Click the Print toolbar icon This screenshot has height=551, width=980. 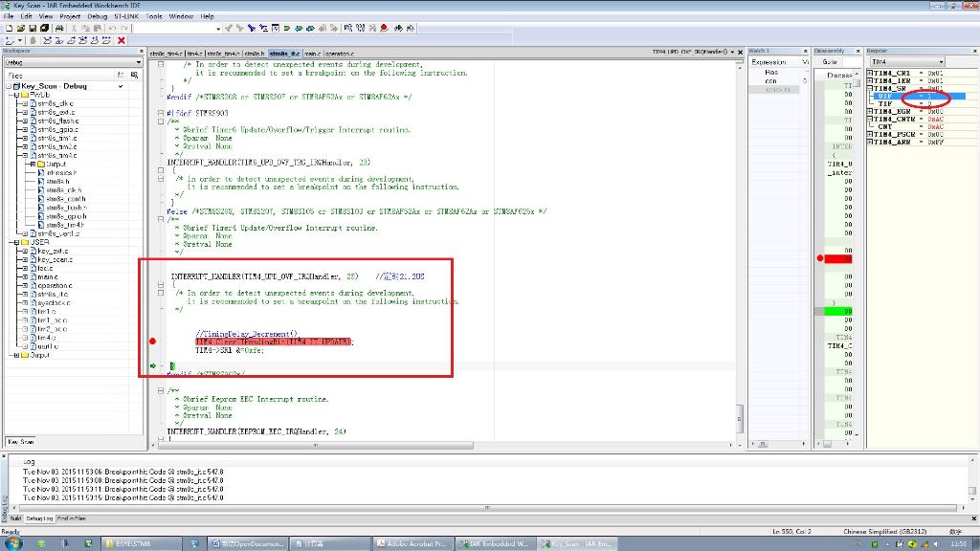(x=59, y=28)
